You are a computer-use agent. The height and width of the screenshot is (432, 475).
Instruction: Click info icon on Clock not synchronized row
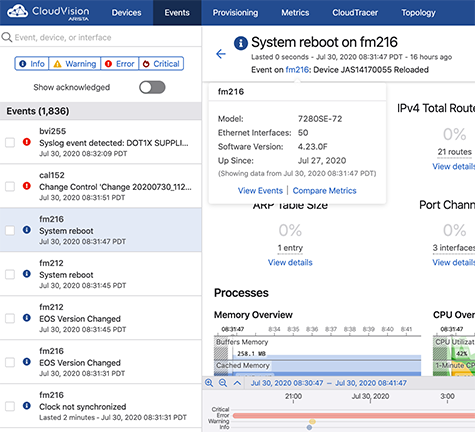(27, 406)
